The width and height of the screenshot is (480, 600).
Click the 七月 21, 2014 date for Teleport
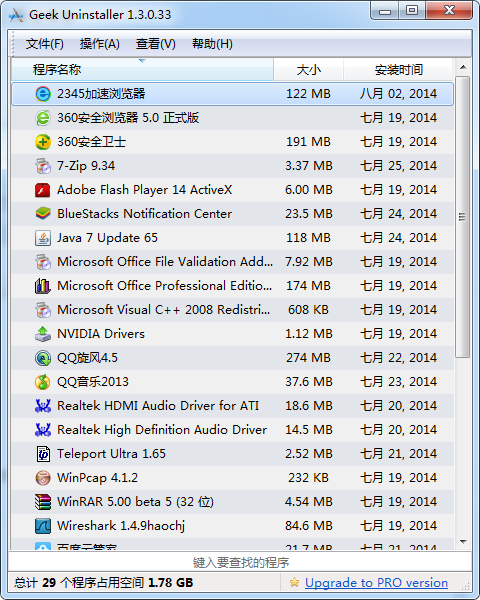click(x=398, y=454)
